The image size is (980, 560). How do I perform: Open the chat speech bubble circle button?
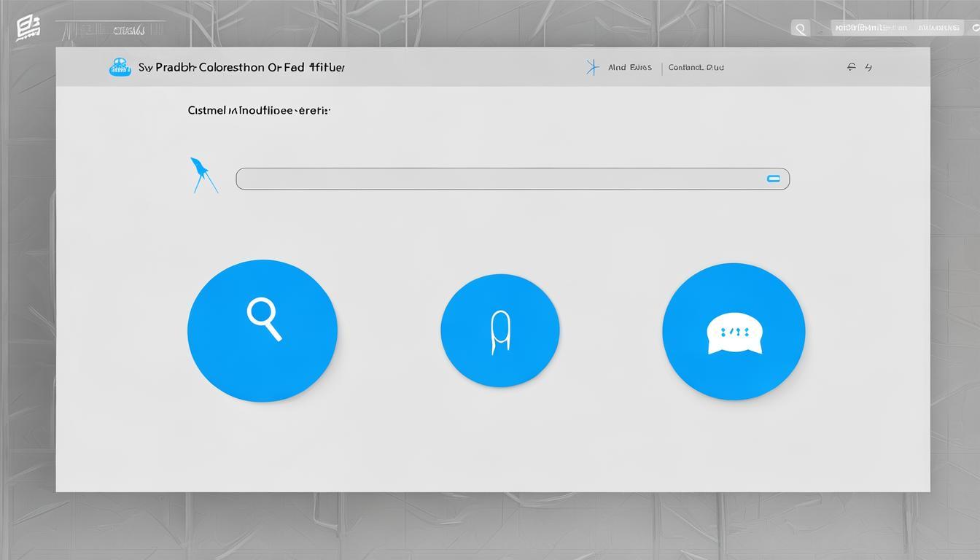734,332
